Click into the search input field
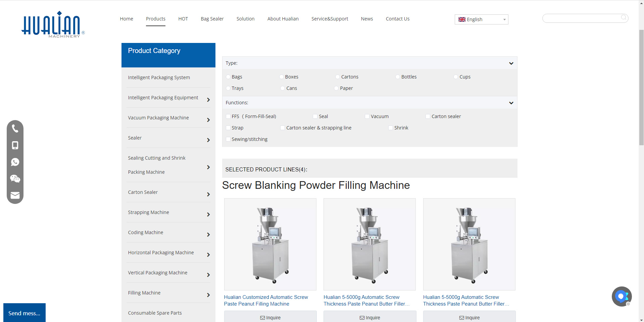 (581, 18)
